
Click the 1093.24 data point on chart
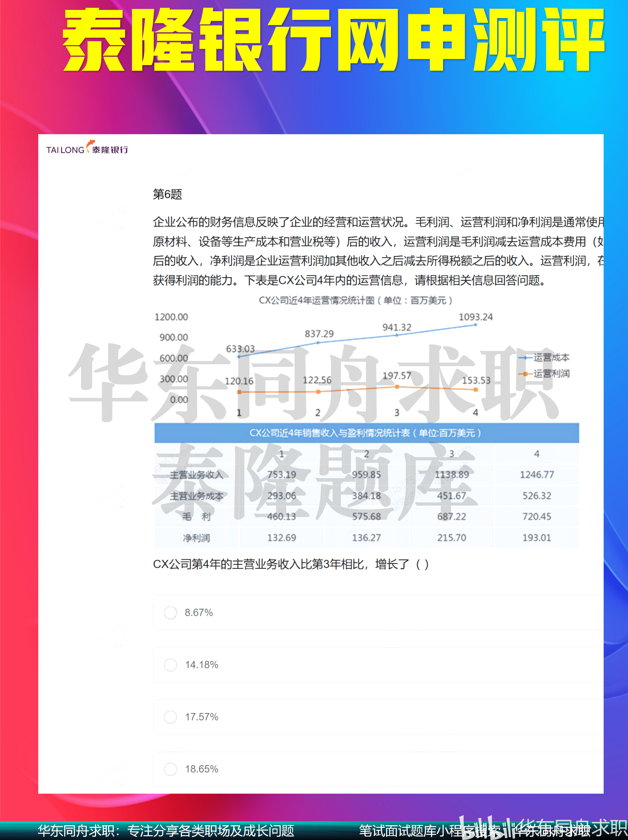pos(475,325)
